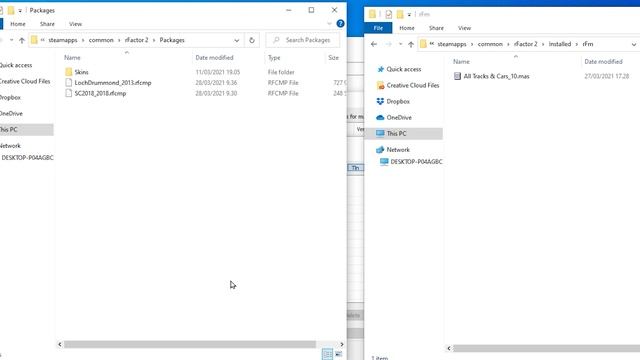Click rFactor 2 breadcrumb in rFm address bar
The width and height of the screenshot is (640, 360).
[x=526, y=44]
